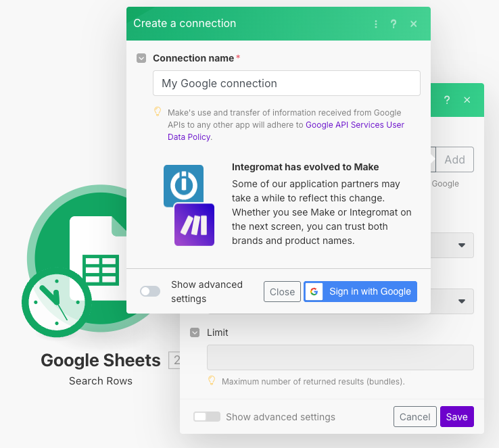Click the Search Rows label

tap(101, 381)
